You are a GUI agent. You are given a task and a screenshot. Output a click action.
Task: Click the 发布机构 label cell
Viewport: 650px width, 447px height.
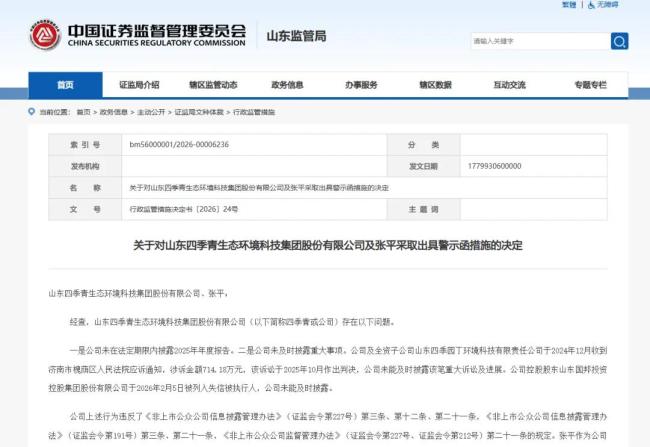tap(85, 166)
